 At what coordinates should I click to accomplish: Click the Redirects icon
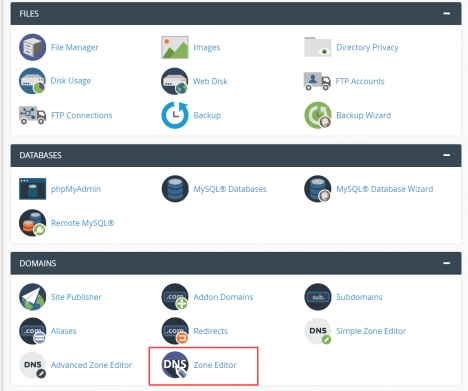(x=175, y=331)
